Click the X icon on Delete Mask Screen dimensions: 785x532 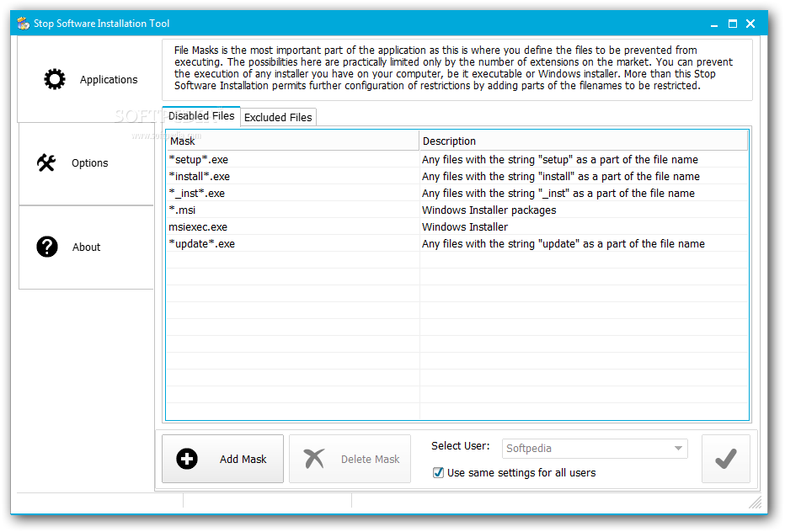314,459
